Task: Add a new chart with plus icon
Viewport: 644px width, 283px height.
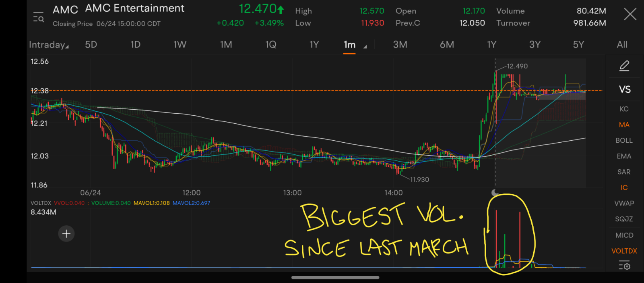Action: (66, 234)
